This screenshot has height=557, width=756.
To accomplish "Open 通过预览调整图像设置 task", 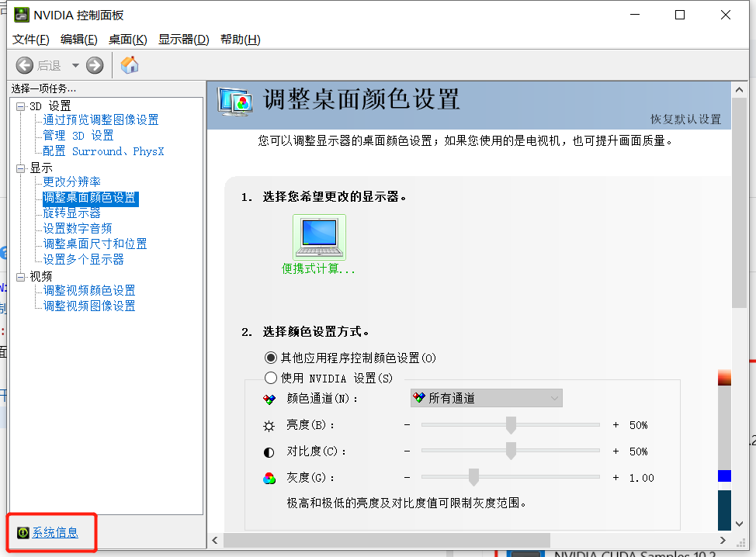I will tap(101, 119).
